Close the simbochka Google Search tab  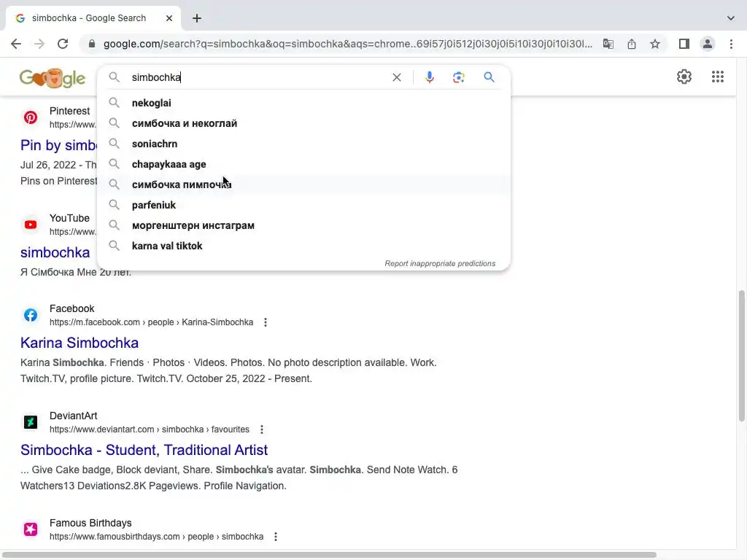(169, 18)
